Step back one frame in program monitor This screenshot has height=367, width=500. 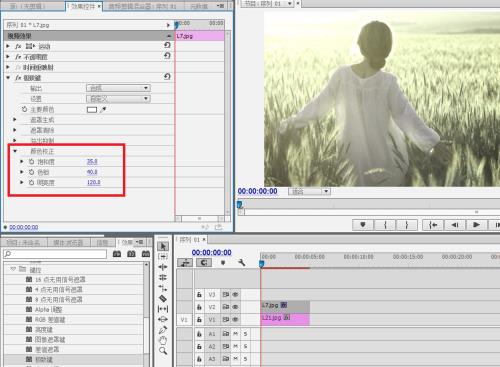(455, 225)
